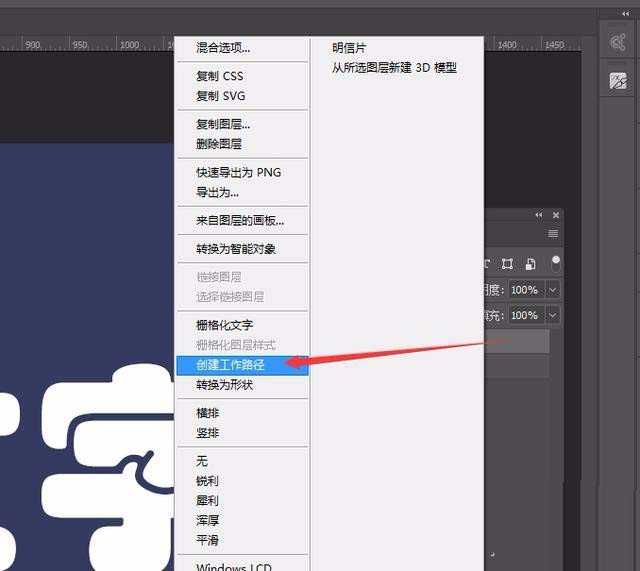Viewport: 640px width, 571px height.
Task: Open the opacity 100% dropdown arrow
Action: 552,290
